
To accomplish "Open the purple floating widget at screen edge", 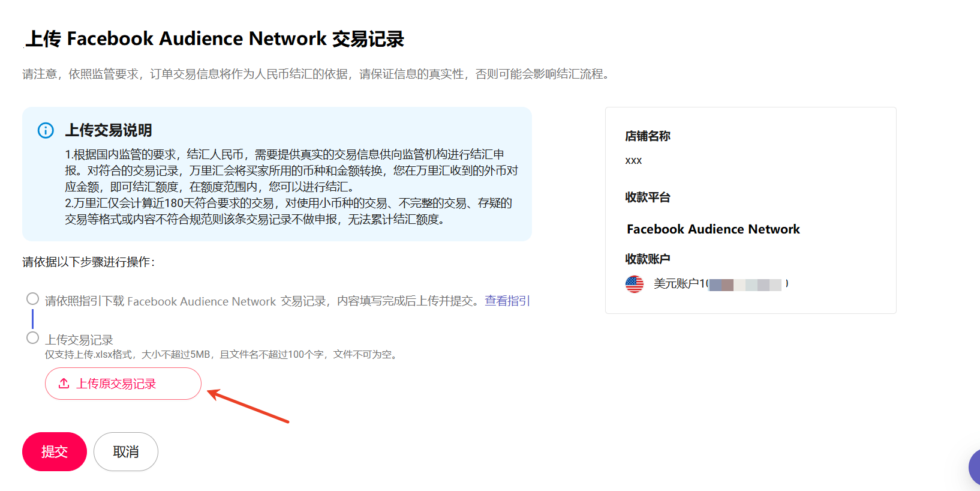I will click(x=974, y=467).
